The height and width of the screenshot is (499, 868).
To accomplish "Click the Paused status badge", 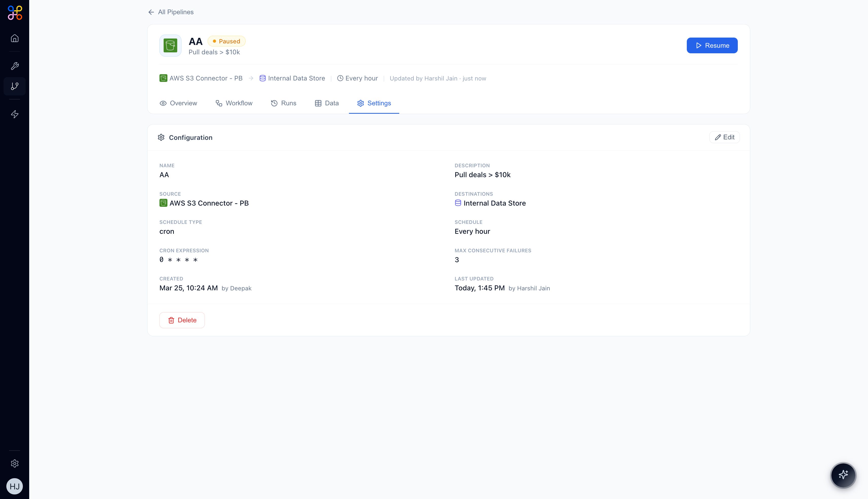I will (x=226, y=41).
